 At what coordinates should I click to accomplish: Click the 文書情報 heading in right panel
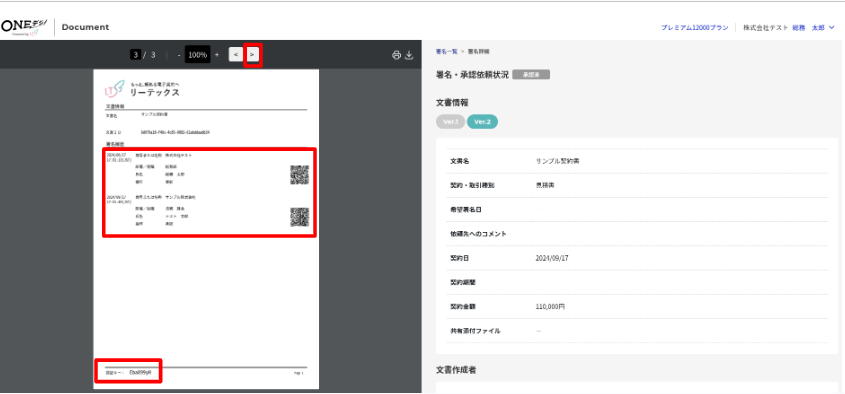pos(452,101)
